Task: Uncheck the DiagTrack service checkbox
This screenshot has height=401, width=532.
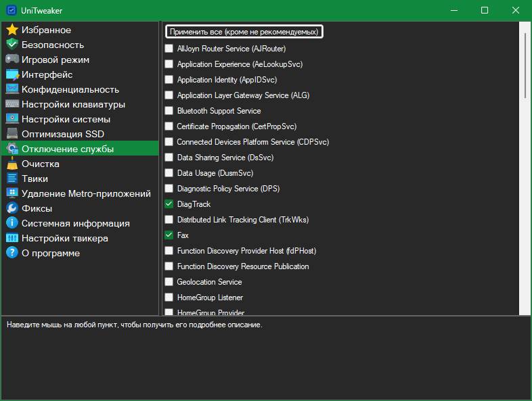Action: click(x=169, y=204)
